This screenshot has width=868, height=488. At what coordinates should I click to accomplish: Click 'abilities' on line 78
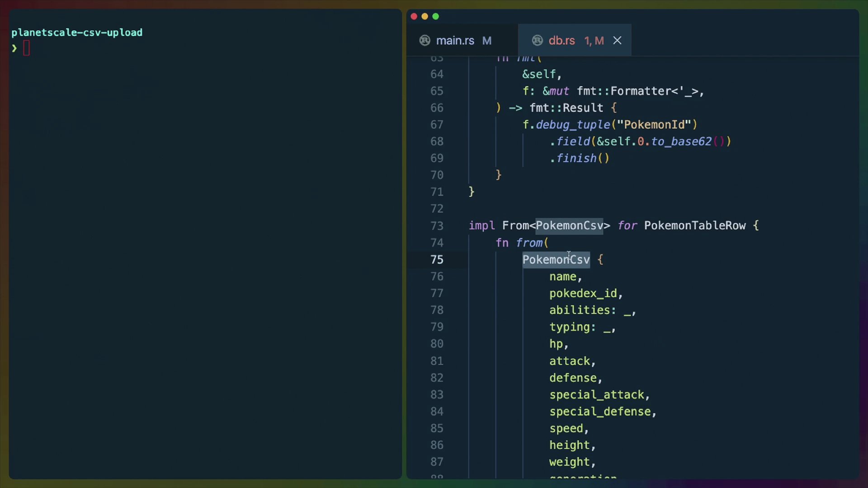pos(580,310)
